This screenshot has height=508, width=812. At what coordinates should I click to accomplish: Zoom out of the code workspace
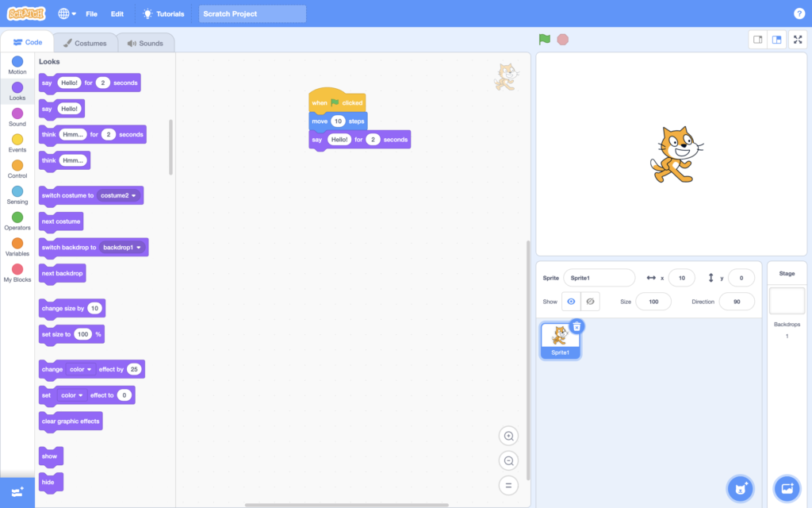[508, 460]
